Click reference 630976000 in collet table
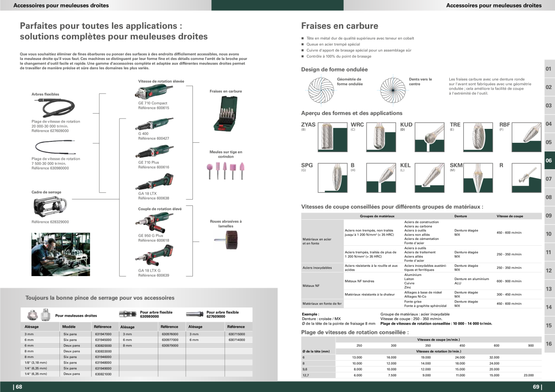Screen dimensions: 555x392 [x=169, y=334]
